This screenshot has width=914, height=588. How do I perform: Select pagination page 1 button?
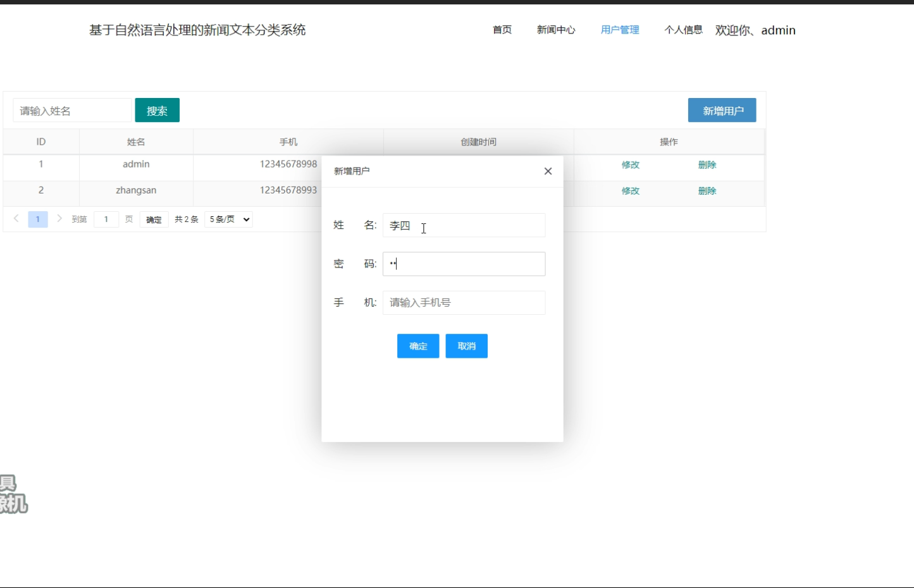coord(38,219)
